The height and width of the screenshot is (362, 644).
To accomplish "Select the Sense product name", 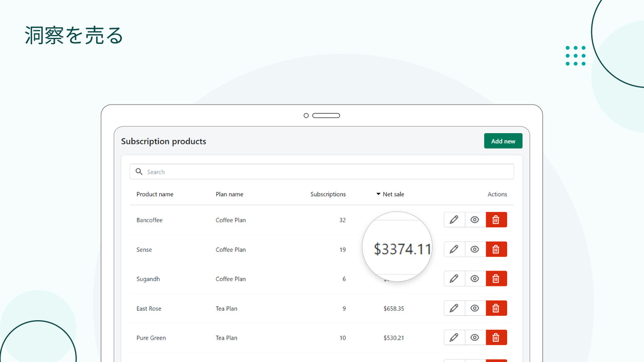I will point(144,250).
